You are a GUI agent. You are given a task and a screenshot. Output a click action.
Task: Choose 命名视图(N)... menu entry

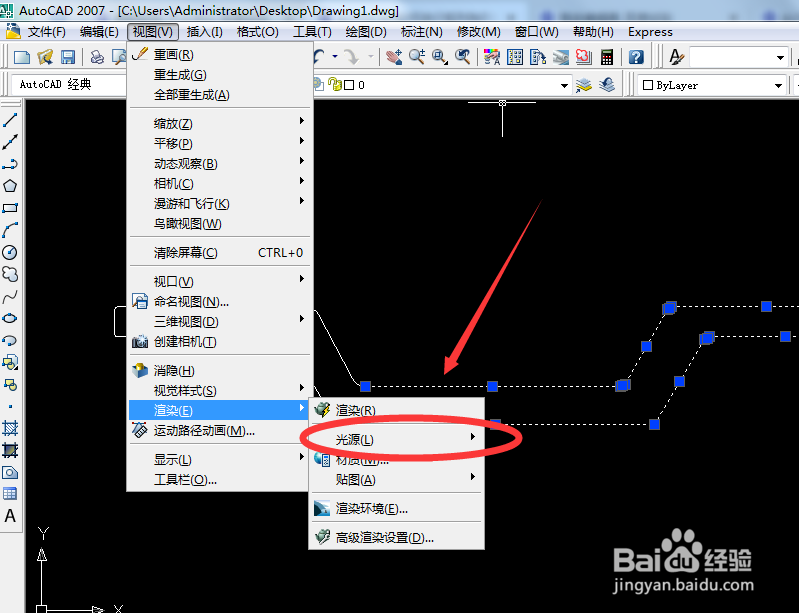[220, 302]
